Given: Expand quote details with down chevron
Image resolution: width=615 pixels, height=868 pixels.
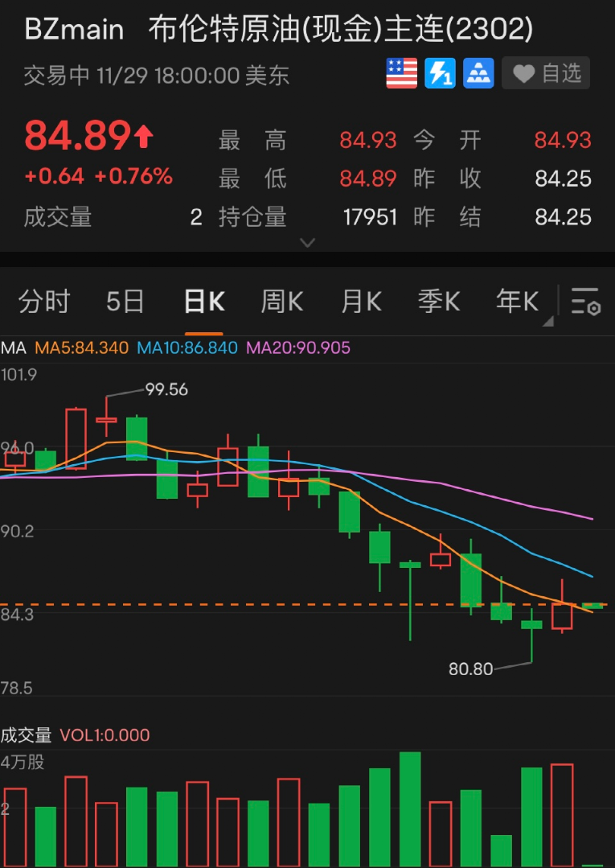Looking at the screenshot, I should coord(307,242).
